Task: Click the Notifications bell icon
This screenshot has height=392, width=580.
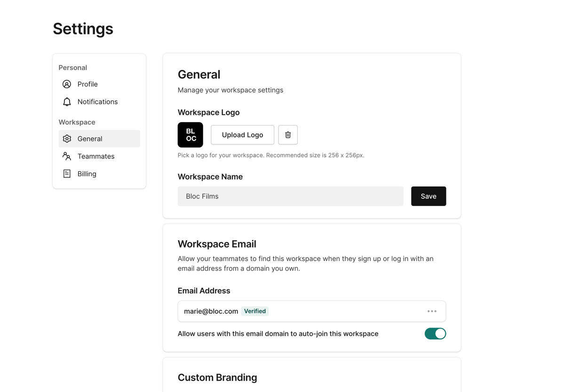Action: (67, 102)
